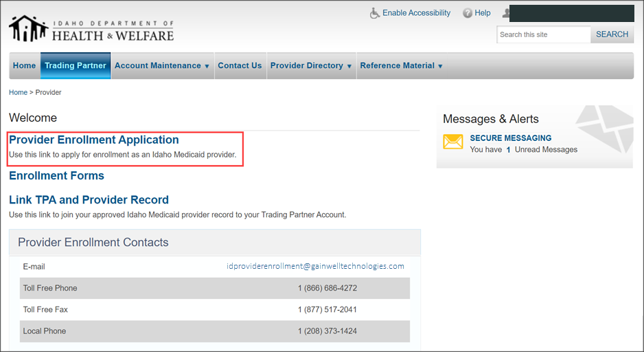Image resolution: width=644 pixels, height=352 pixels.
Task: Open Link TPA and Provider Record
Action: (x=89, y=200)
